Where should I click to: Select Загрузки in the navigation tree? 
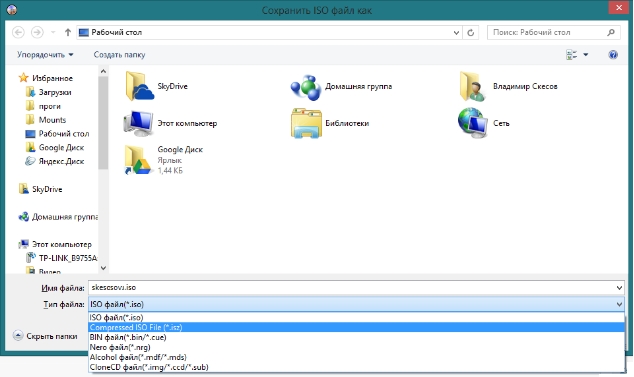coord(55,92)
